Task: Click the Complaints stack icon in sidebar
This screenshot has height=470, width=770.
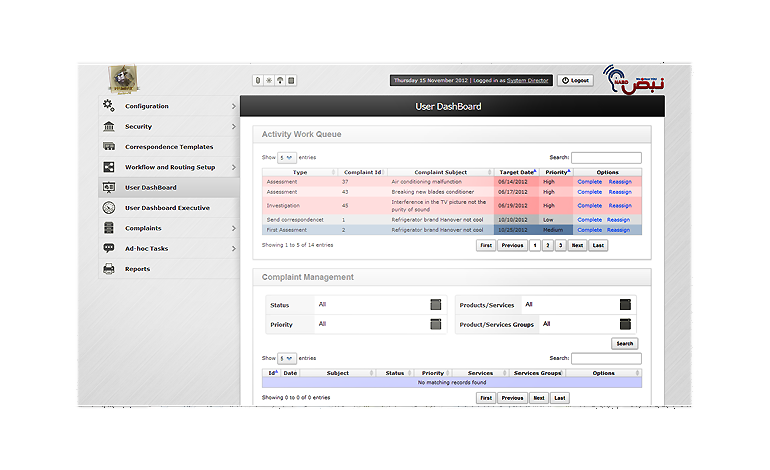Action: [x=109, y=228]
